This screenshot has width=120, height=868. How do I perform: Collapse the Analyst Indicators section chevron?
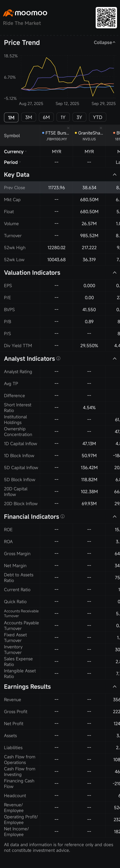(x=115, y=358)
